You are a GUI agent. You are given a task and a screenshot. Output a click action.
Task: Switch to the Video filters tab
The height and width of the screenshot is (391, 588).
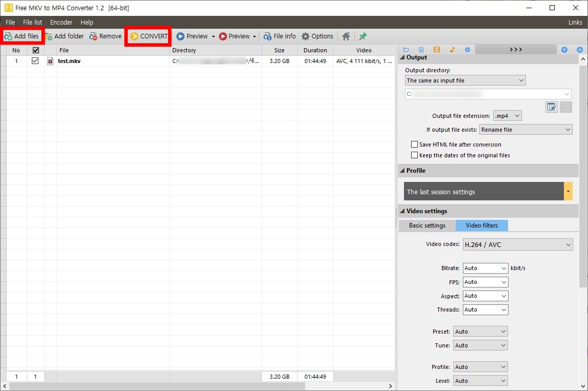coord(481,225)
